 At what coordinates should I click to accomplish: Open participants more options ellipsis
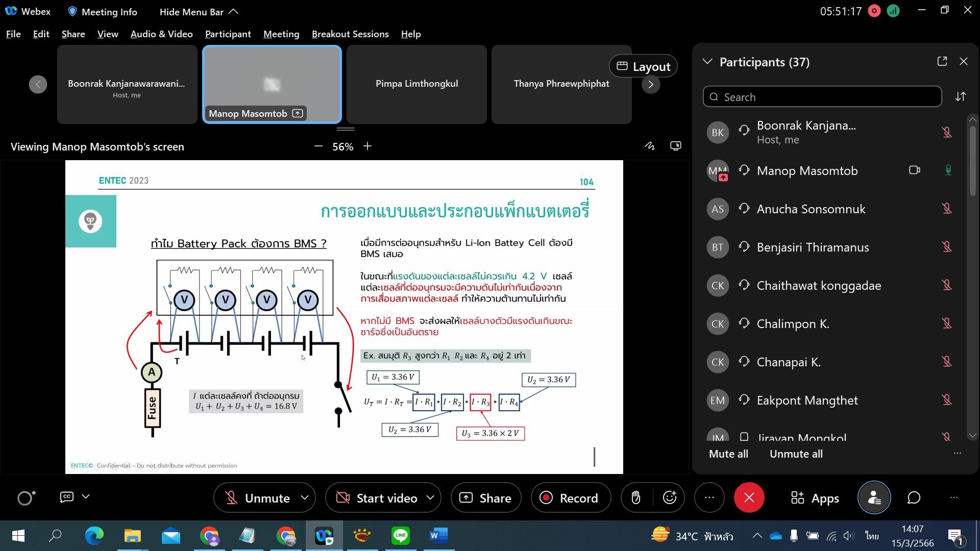click(x=958, y=453)
